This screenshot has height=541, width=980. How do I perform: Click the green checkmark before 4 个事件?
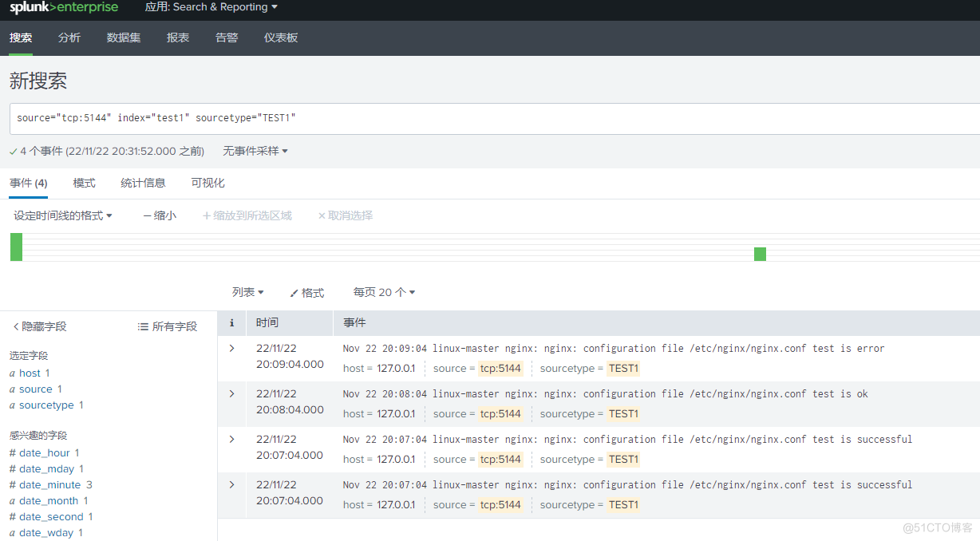click(12, 150)
